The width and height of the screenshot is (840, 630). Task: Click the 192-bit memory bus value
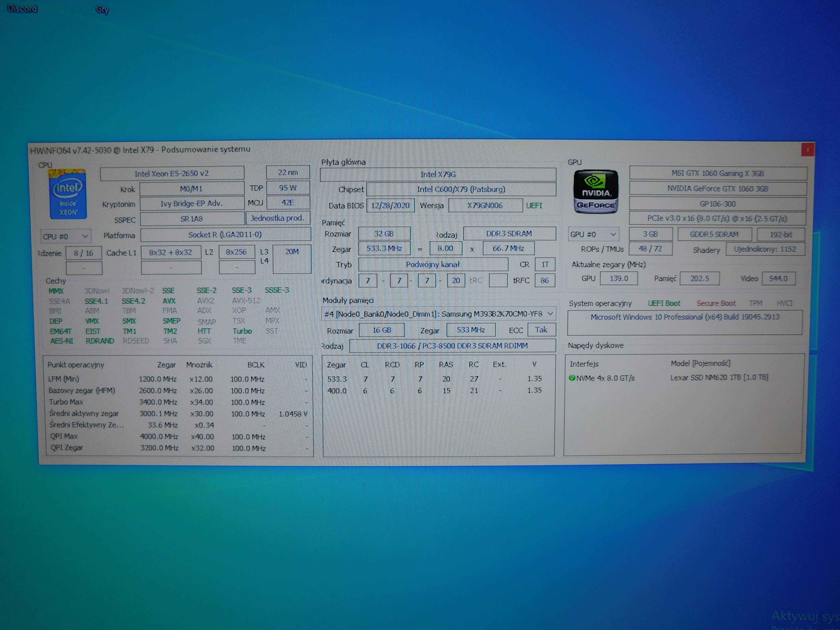coord(781,234)
